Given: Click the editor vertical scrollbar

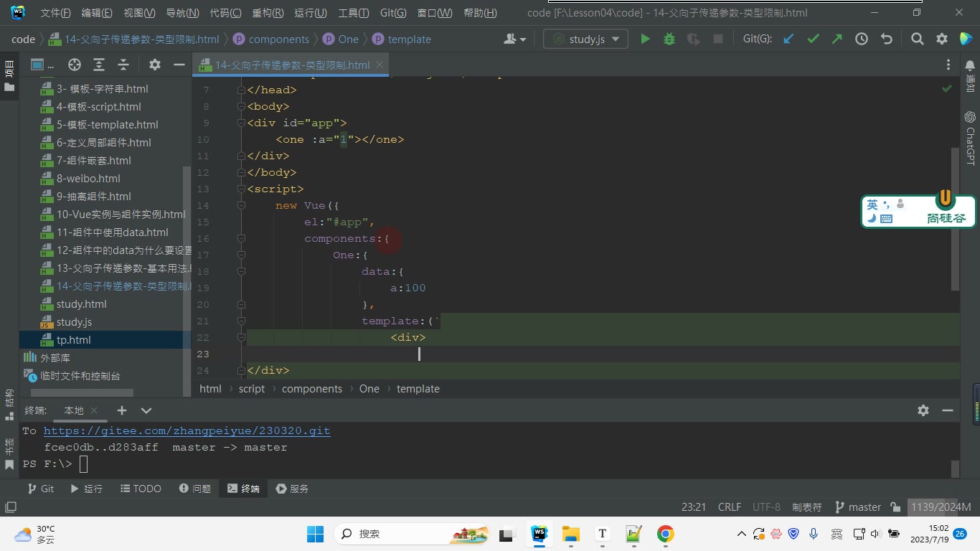Looking at the screenshot, I should pyautogui.click(x=955, y=219).
